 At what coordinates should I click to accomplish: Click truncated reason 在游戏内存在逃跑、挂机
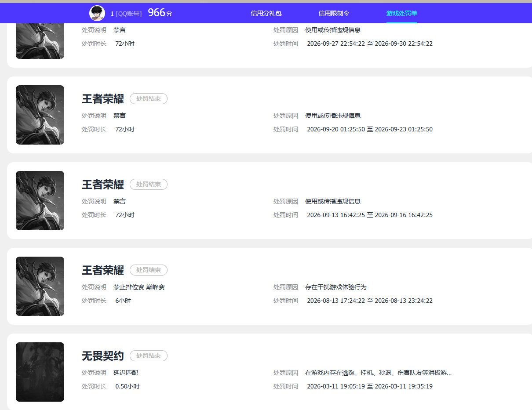[378, 373]
